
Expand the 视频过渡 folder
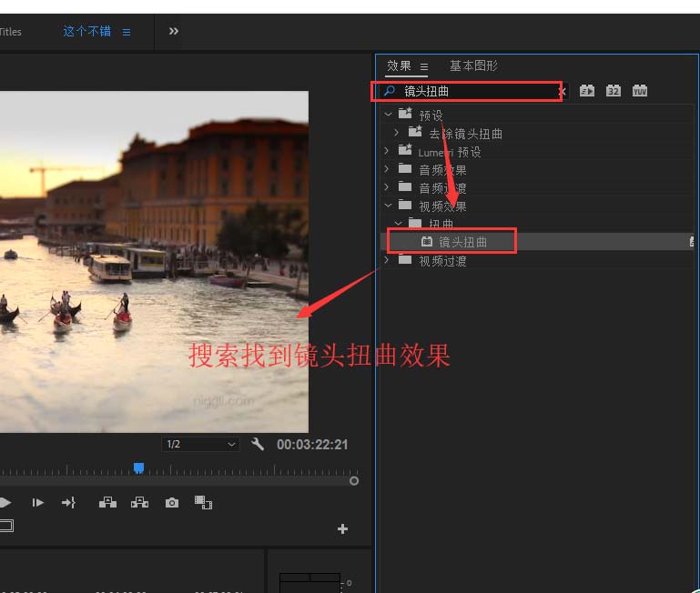[387, 260]
